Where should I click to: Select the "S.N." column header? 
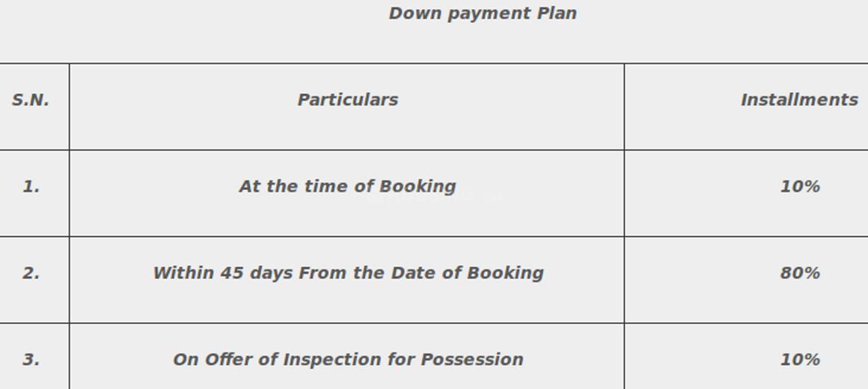pos(31,100)
